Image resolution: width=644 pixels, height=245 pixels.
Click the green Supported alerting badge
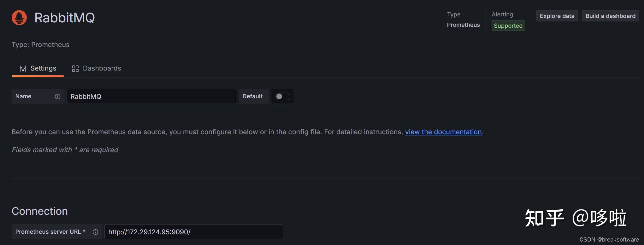coord(508,26)
